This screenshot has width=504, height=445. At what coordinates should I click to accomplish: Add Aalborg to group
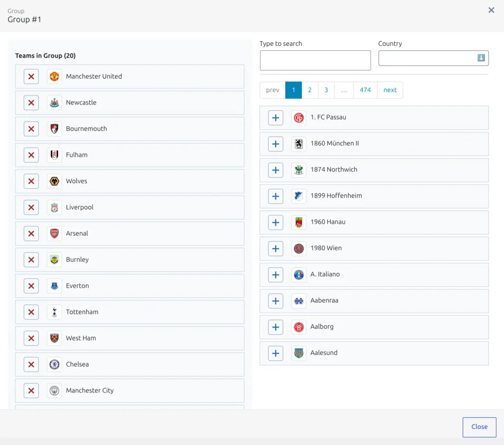tap(276, 327)
